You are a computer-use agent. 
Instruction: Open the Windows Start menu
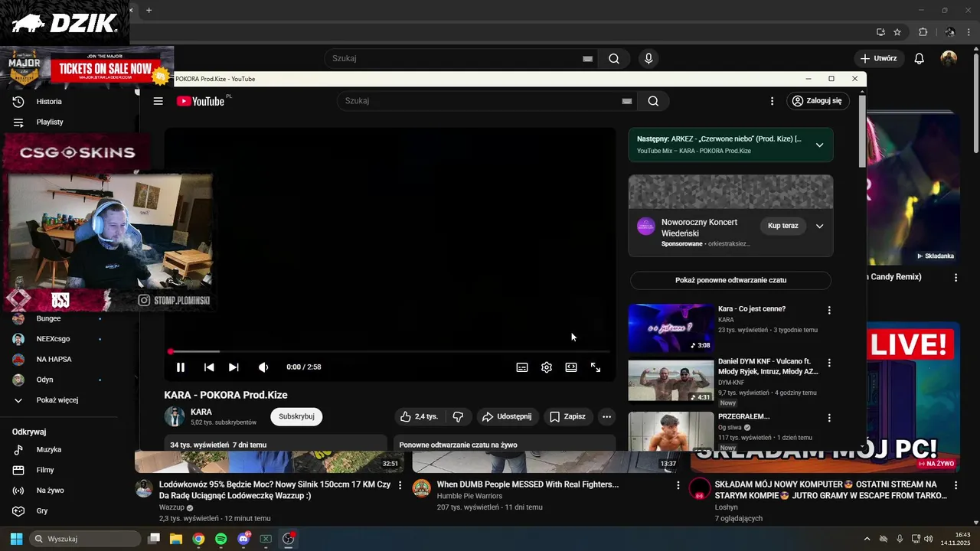tap(16, 539)
